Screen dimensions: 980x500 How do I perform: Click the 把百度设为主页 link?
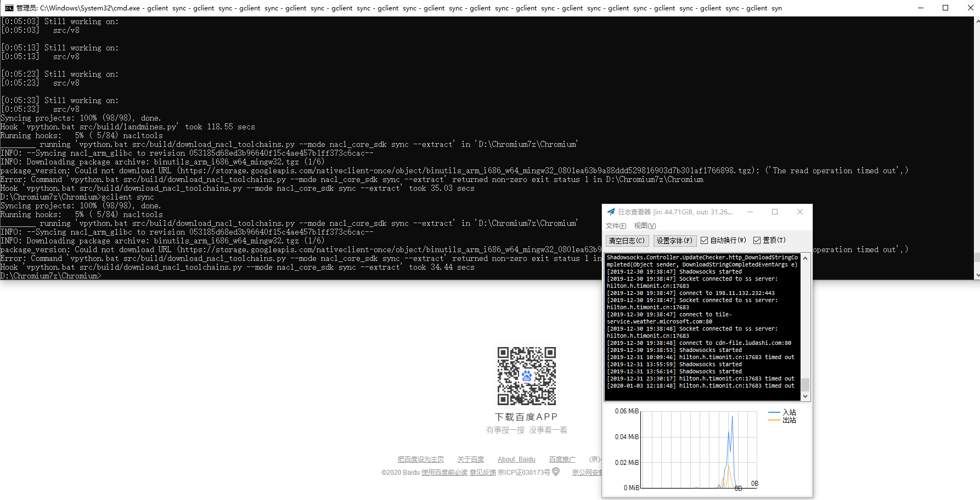coord(421,459)
